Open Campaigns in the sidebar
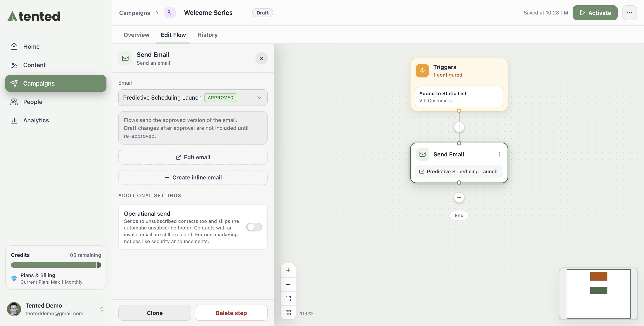644x326 pixels. tap(56, 83)
